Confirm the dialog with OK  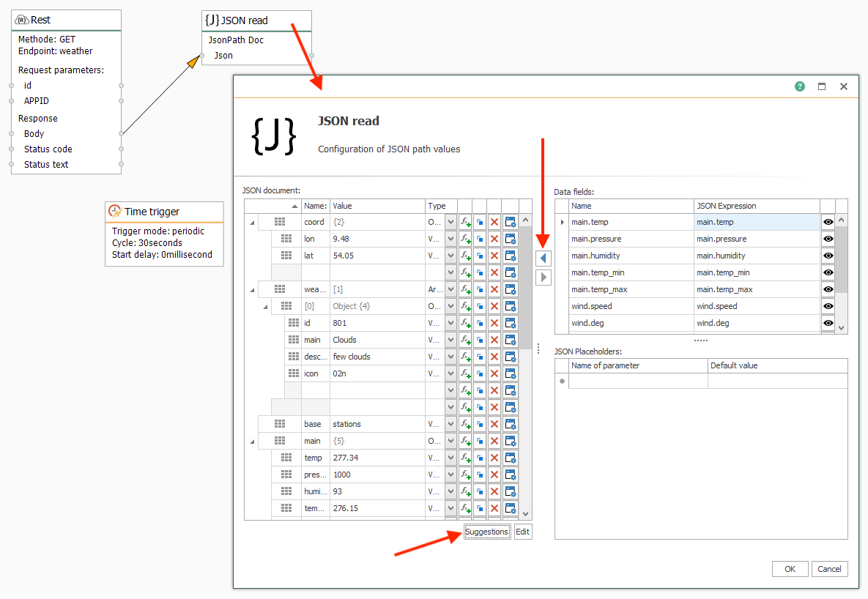pos(790,568)
